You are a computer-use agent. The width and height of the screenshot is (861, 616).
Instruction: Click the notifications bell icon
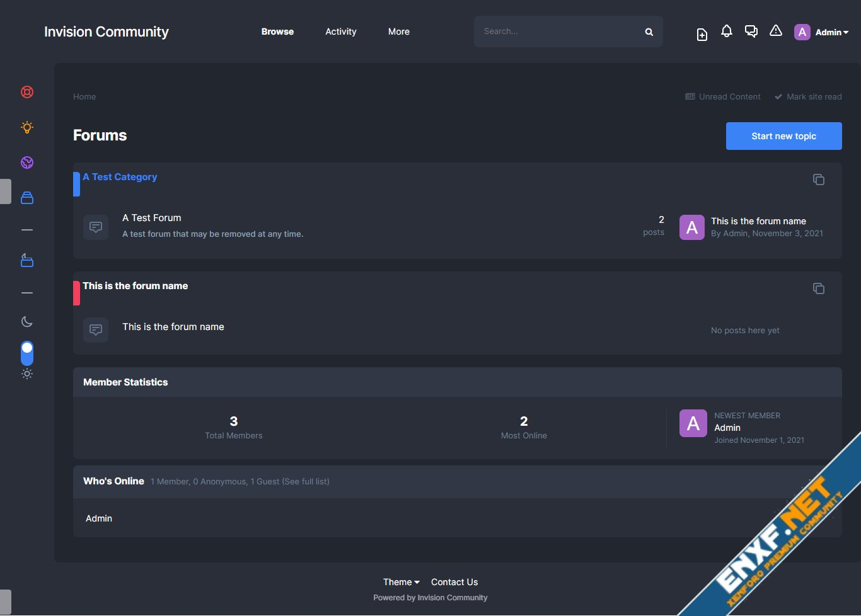pyautogui.click(x=727, y=31)
